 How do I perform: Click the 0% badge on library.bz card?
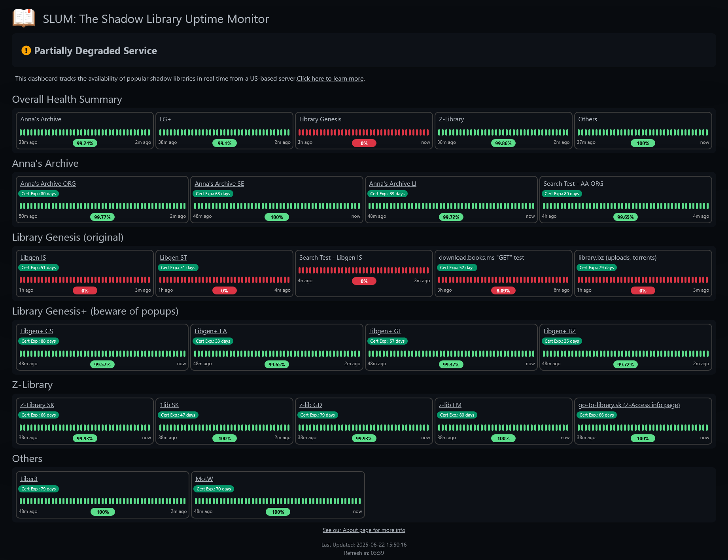[643, 290]
